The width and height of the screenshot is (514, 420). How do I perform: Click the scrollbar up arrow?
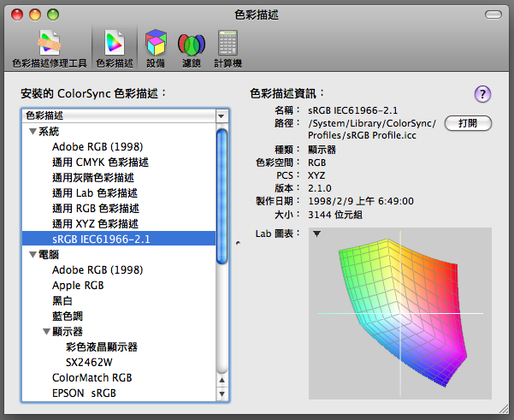coord(222,381)
